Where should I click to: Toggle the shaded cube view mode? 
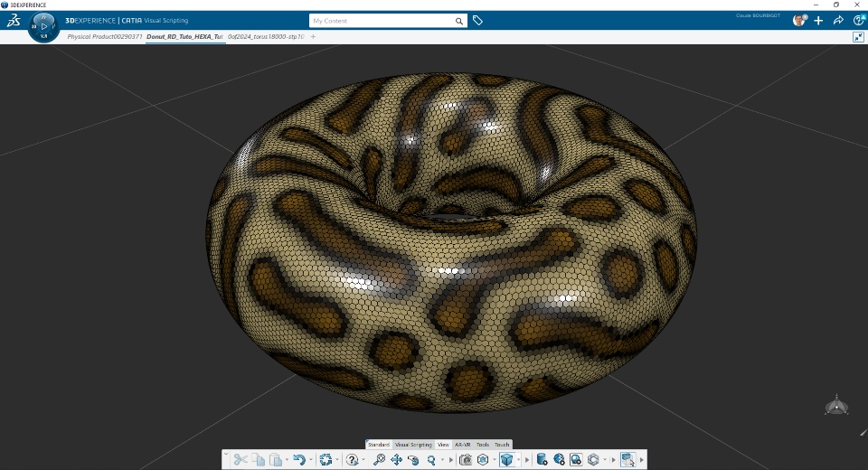coord(506,459)
